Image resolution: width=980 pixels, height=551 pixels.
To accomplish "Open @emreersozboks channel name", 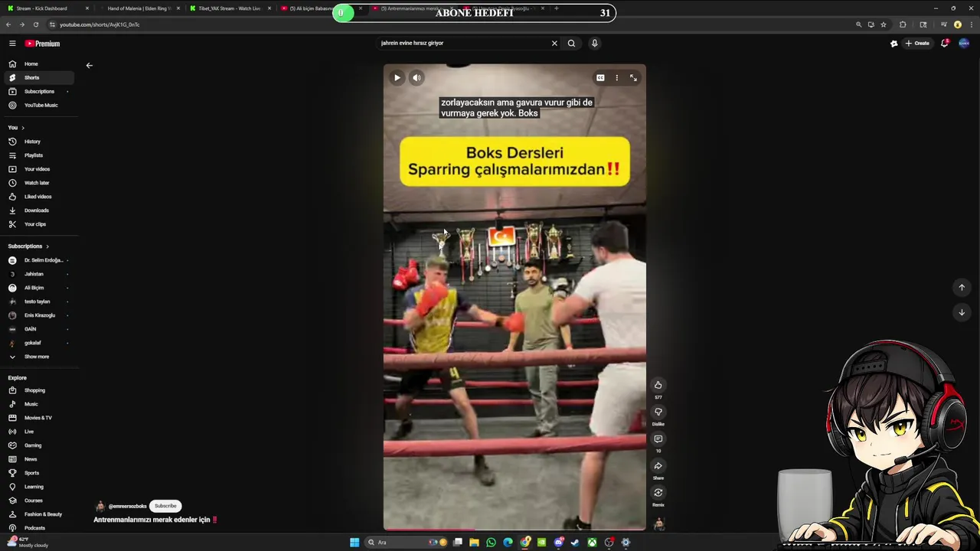I will 127,507.
